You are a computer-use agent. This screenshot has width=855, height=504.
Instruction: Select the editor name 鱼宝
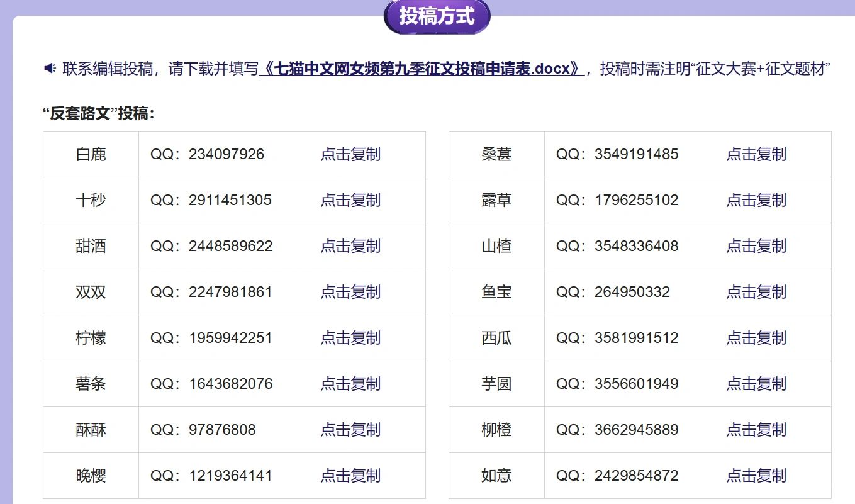coord(496,292)
